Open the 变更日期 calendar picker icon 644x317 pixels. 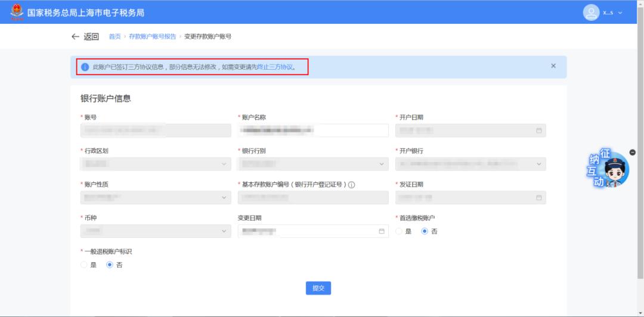(382, 231)
